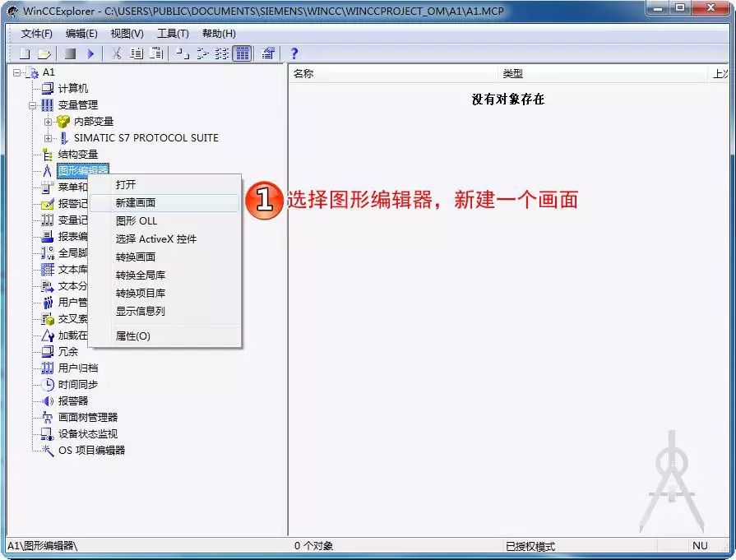Sort by the 类型 column header
This screenshot has width=736, height=560.
pyautogui.click(x=603, y=74)
